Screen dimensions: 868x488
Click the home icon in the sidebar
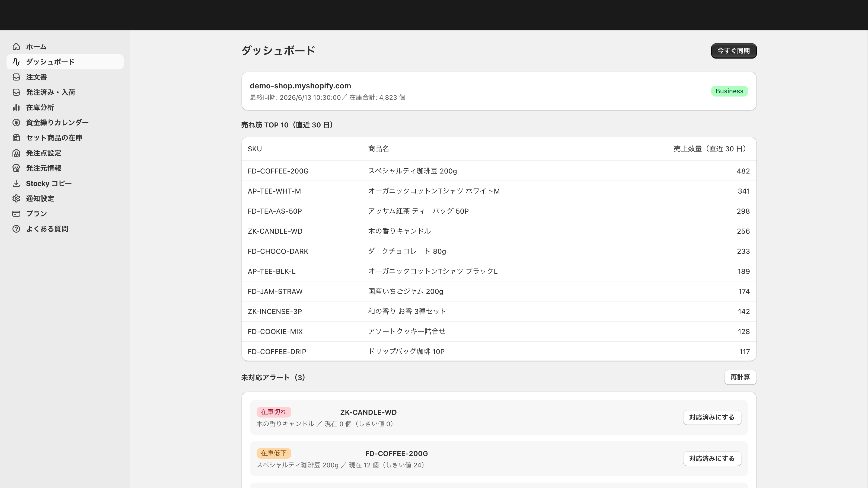[x=16, y=46]
